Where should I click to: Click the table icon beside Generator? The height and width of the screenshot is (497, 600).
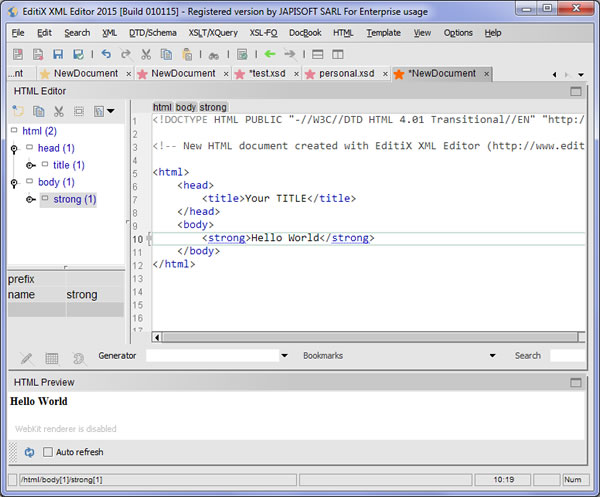pyautogui.click(x=52, y=358)
